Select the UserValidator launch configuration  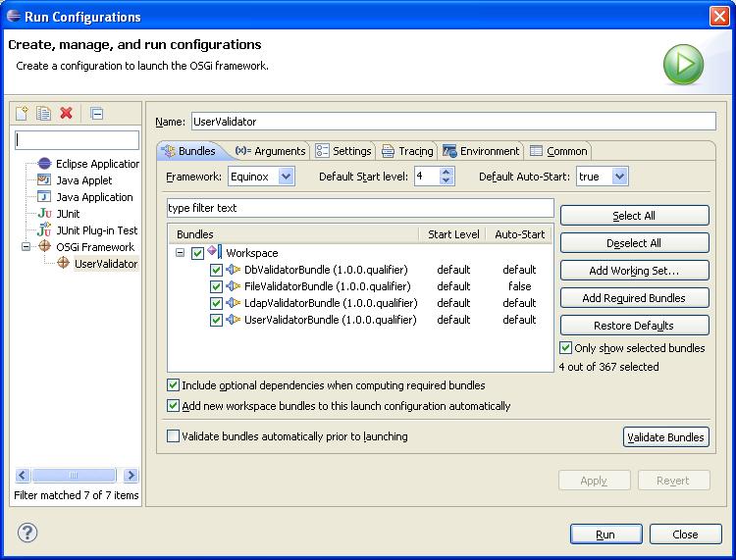tap(105, 264)
